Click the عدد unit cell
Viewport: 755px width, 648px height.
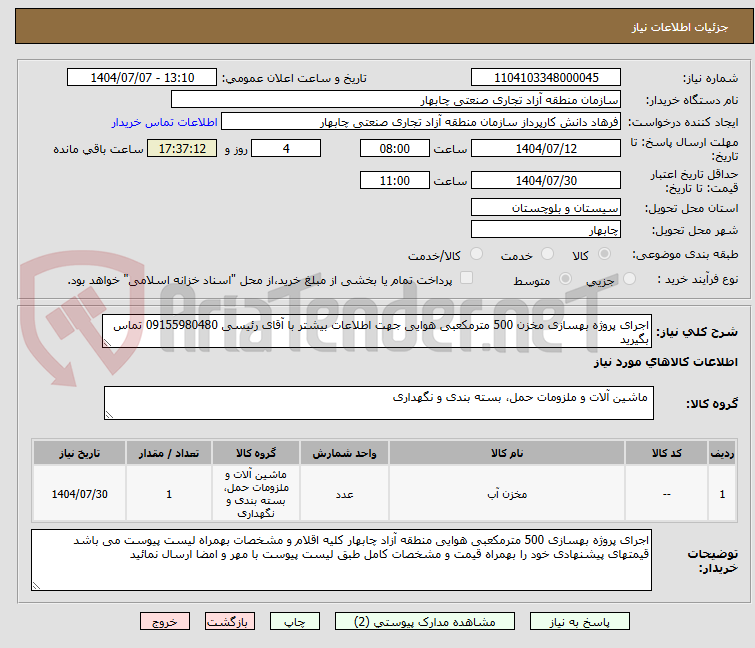(344, 494)
